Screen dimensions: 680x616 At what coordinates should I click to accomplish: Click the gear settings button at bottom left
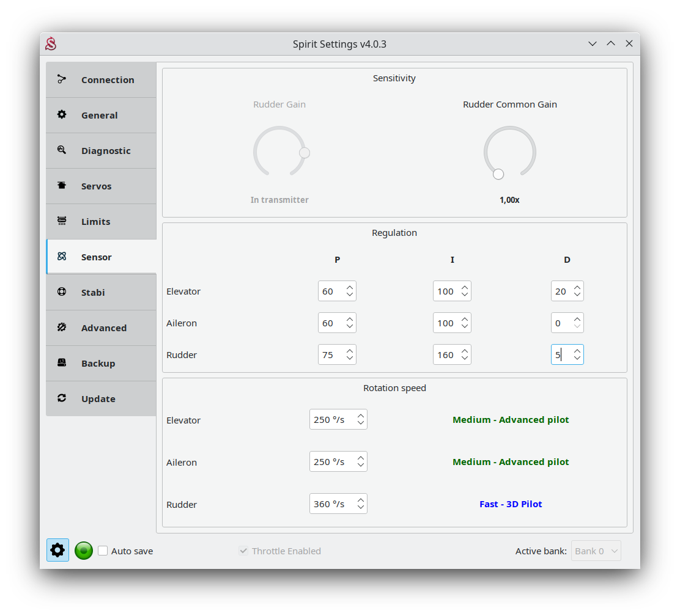(x=57, y=550)
